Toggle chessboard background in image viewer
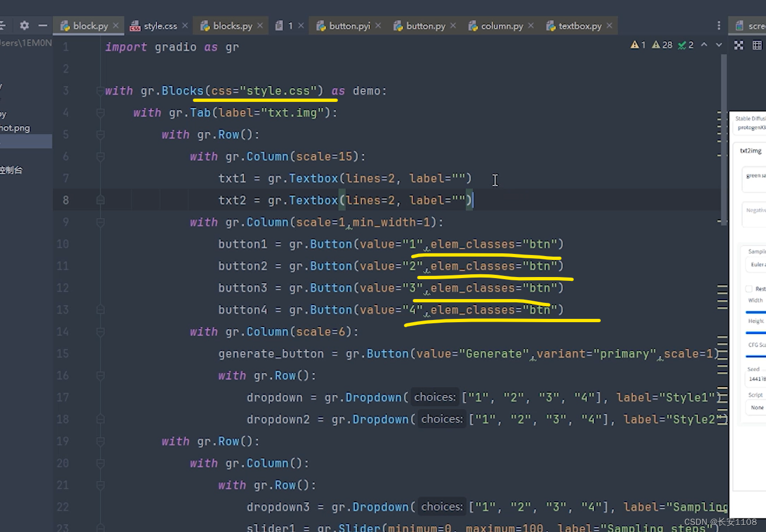766x532 pixels. 739,45
